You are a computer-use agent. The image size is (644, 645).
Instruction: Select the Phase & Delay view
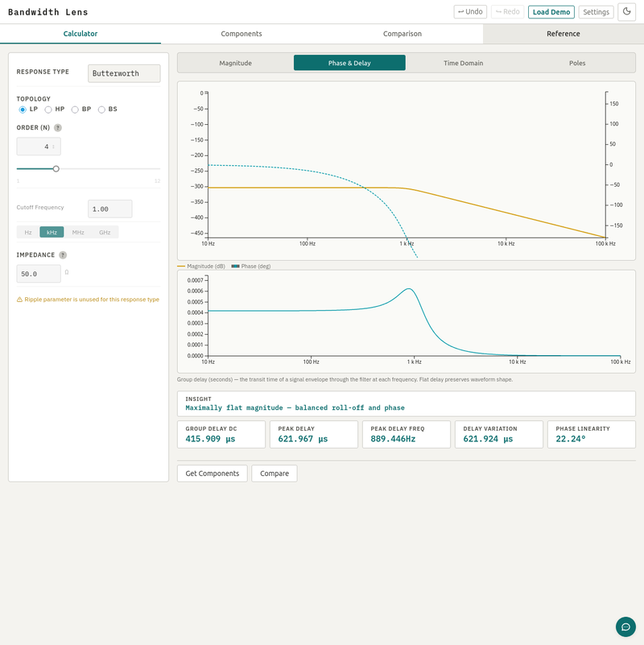coord(349,63)
